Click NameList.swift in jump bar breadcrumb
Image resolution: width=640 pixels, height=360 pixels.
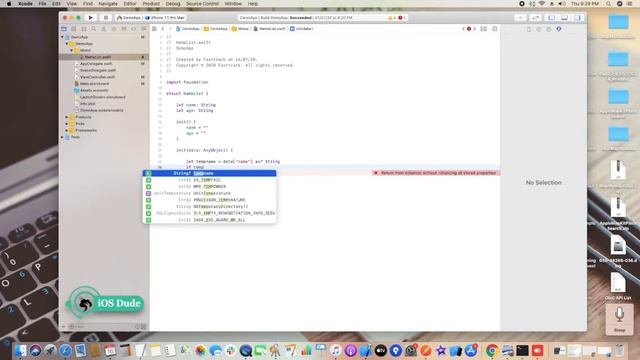(x=269, y=29)
